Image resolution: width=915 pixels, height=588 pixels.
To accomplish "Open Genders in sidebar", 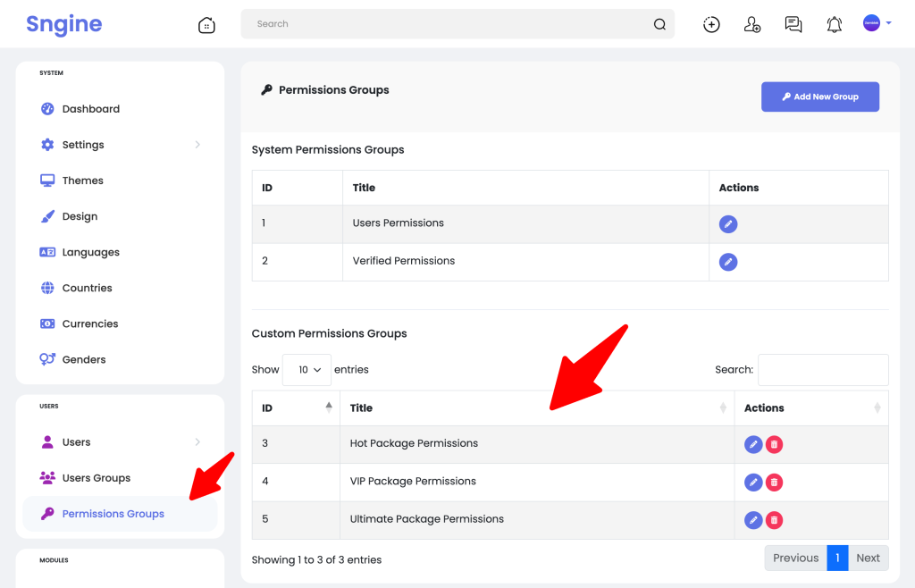I will click(83, 360).
